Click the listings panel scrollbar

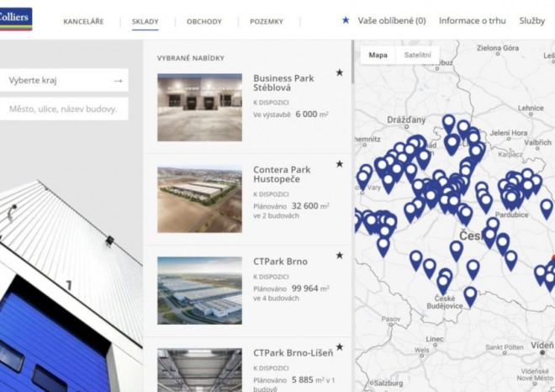352,62
